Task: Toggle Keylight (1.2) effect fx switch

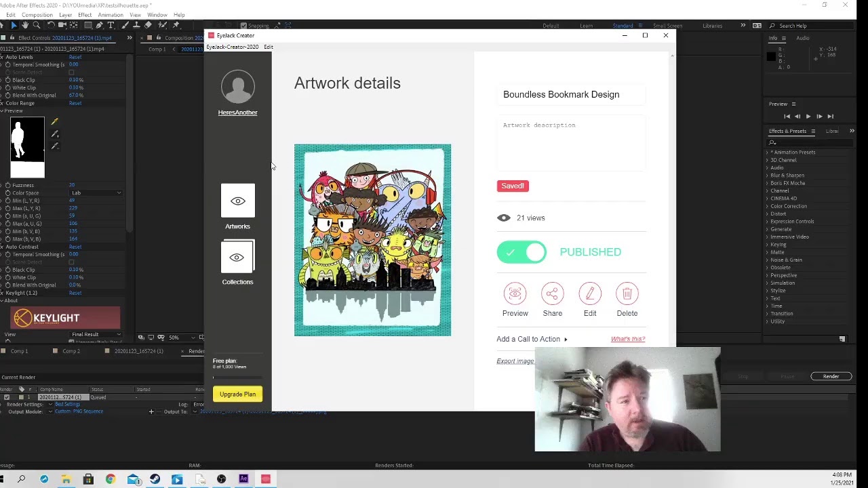Action: (x=2, y=293)
